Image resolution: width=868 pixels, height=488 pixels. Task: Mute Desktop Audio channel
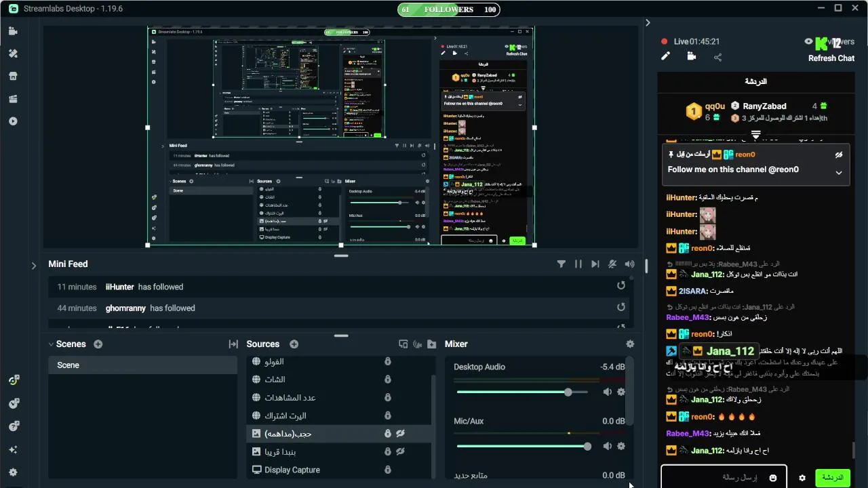tap(608, 392)
